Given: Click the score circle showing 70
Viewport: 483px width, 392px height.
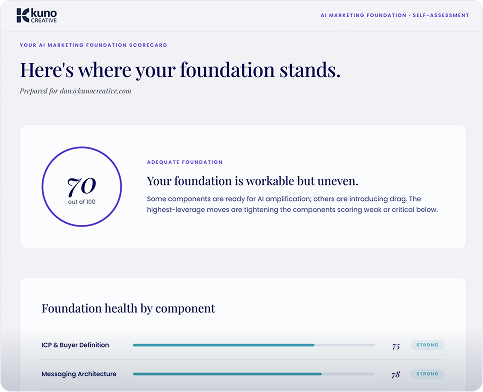Looking at the screenshot, I should coord(82,187).
